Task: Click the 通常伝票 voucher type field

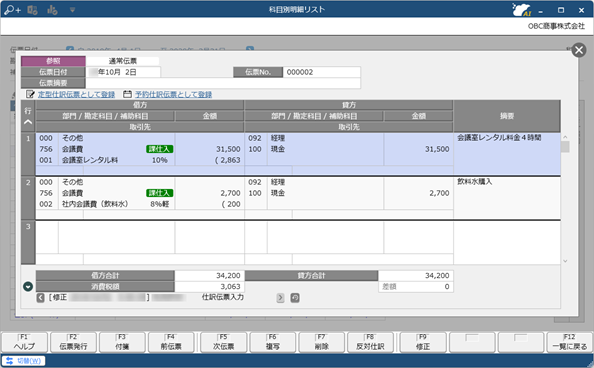Action: click(122, 61)
